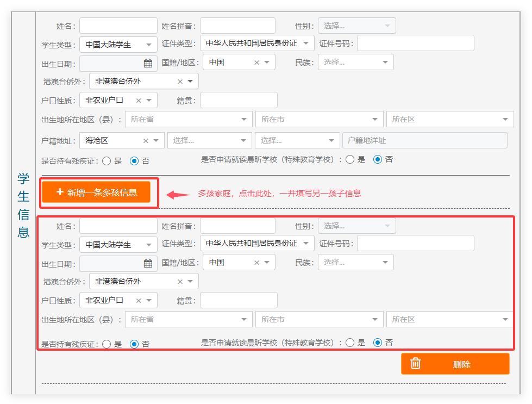Open the upper 所在省 birthplace dropdown
This screenshot has height=404, width=532.
[188, 120]
